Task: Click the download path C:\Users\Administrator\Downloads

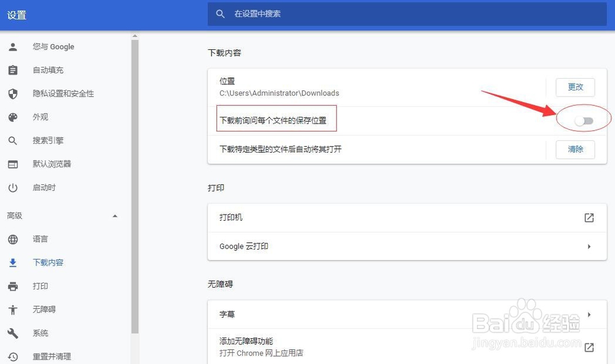Action: 279,93
